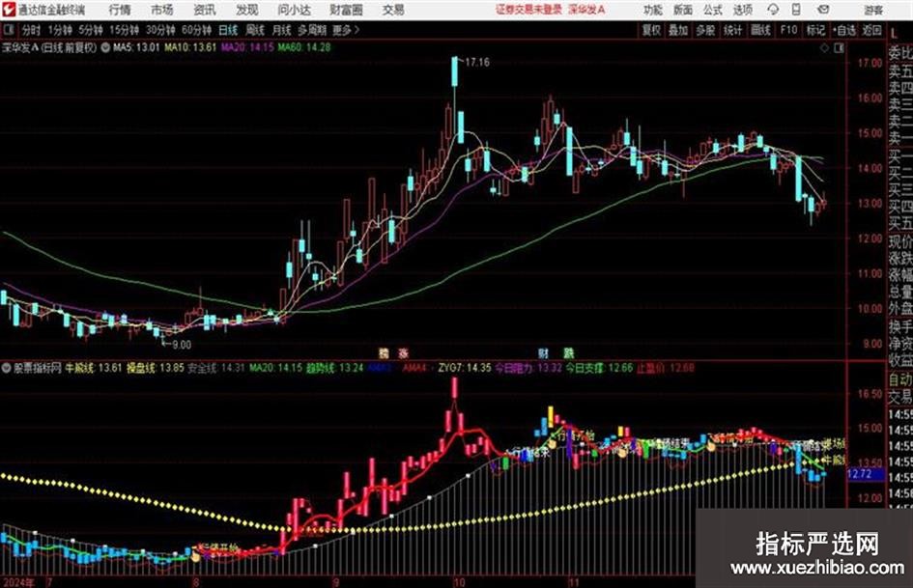Open the 行情 menu
Viewport: 913px width, 588px height.
point(120,10)
